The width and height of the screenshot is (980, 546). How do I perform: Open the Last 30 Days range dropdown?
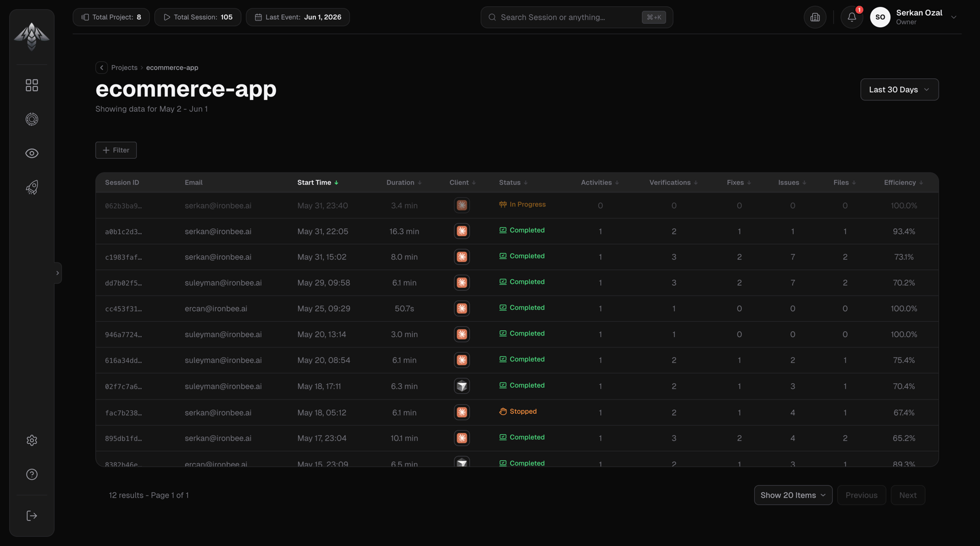tap(899, 90)
